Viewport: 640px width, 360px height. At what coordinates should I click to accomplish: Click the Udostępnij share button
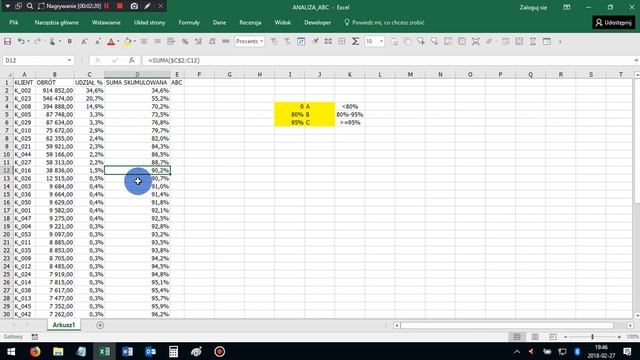pos(613,22)
